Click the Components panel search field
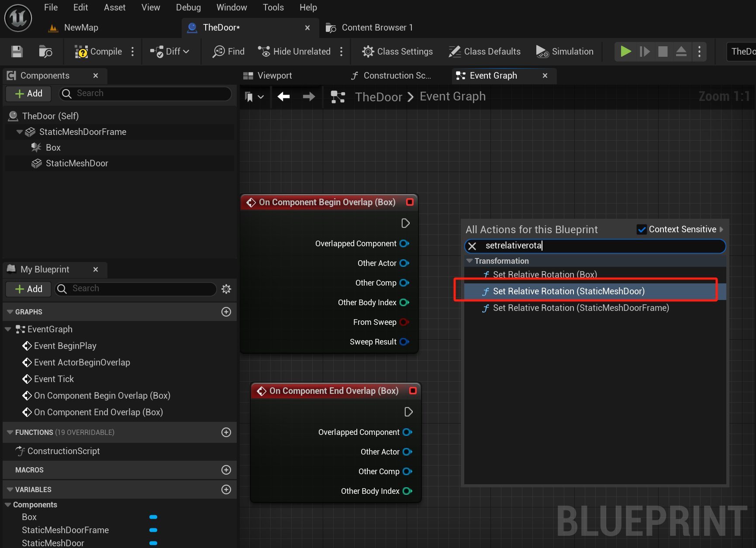This screenshot has width=756, height=548. tap(145, 93)
